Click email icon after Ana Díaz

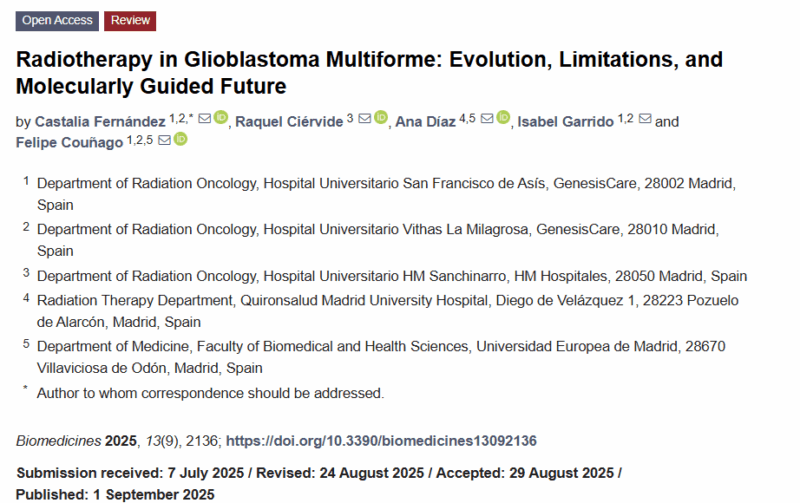487,118
